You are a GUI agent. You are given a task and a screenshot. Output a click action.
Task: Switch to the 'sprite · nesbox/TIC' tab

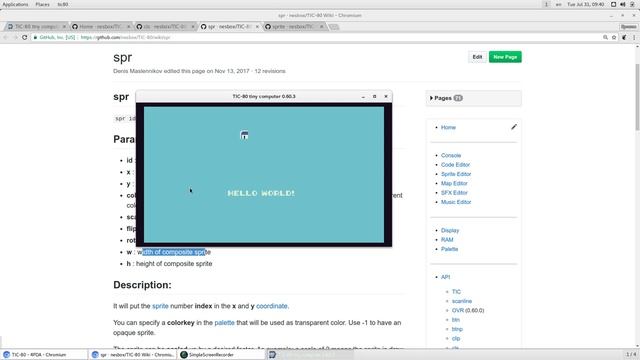293,27
